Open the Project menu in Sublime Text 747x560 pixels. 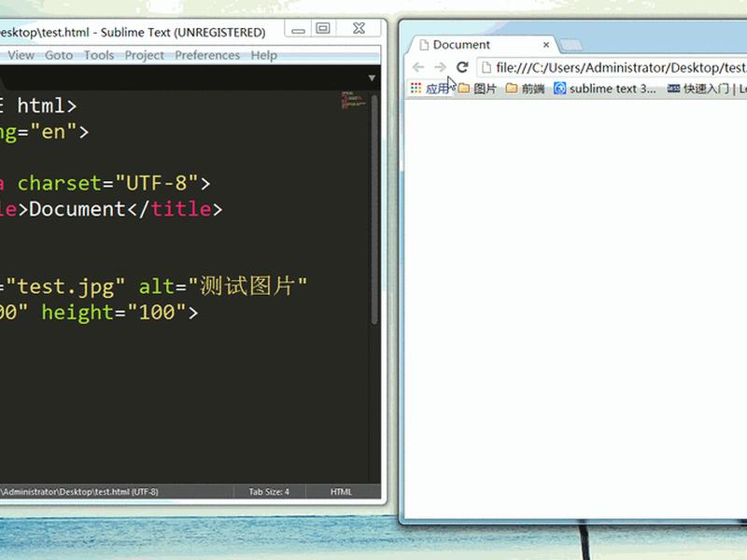144,55
